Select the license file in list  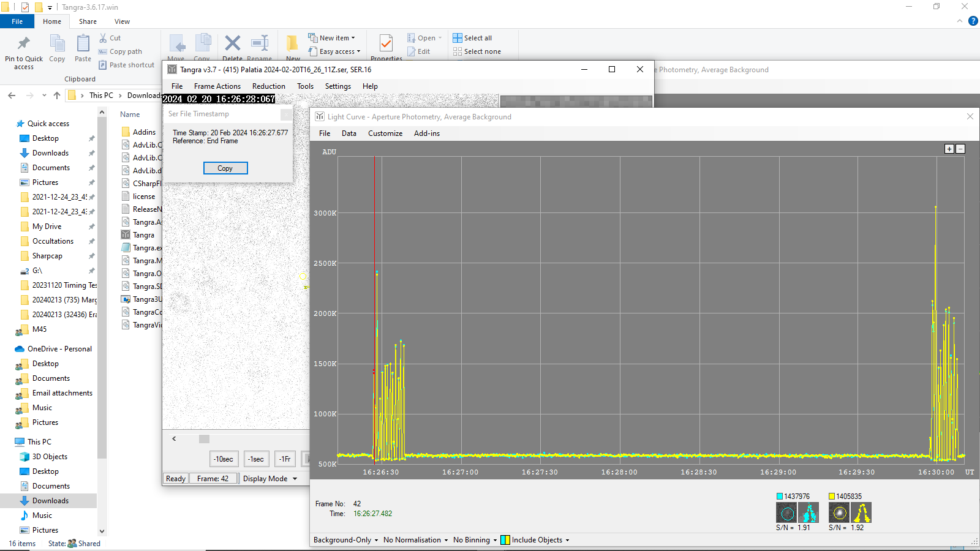coord(144,197)
